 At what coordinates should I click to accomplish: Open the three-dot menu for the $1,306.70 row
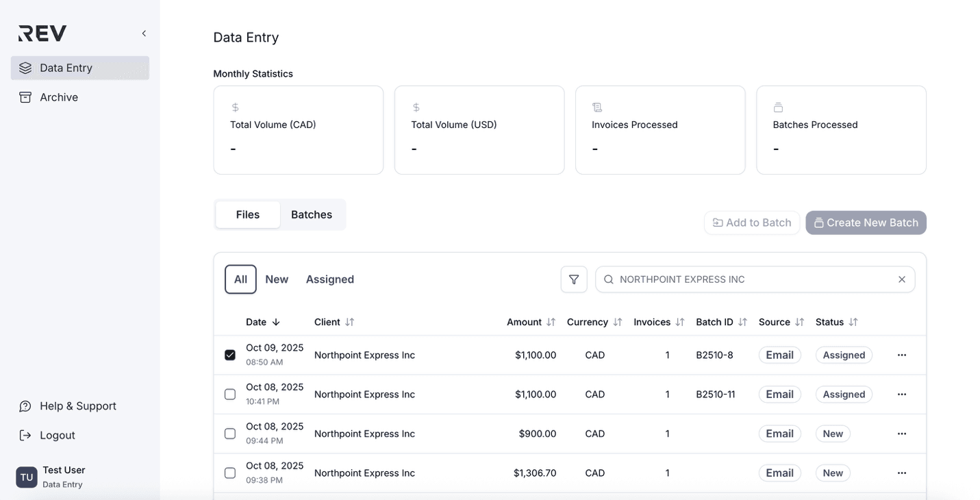click(901, 473)
